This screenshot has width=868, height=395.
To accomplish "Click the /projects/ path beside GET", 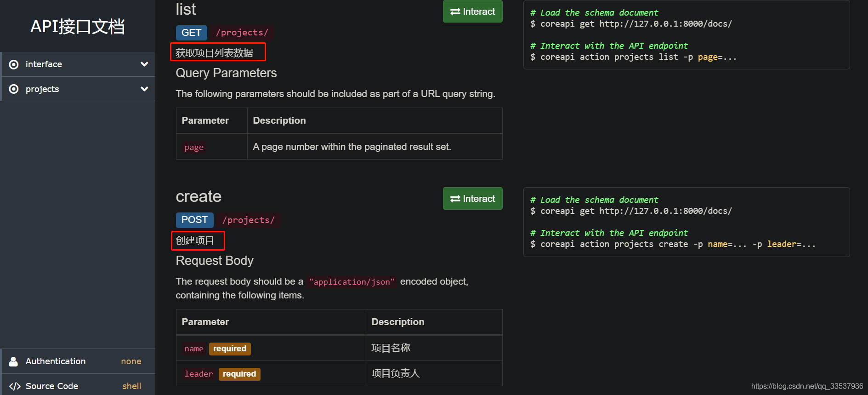I will [242, 33].
